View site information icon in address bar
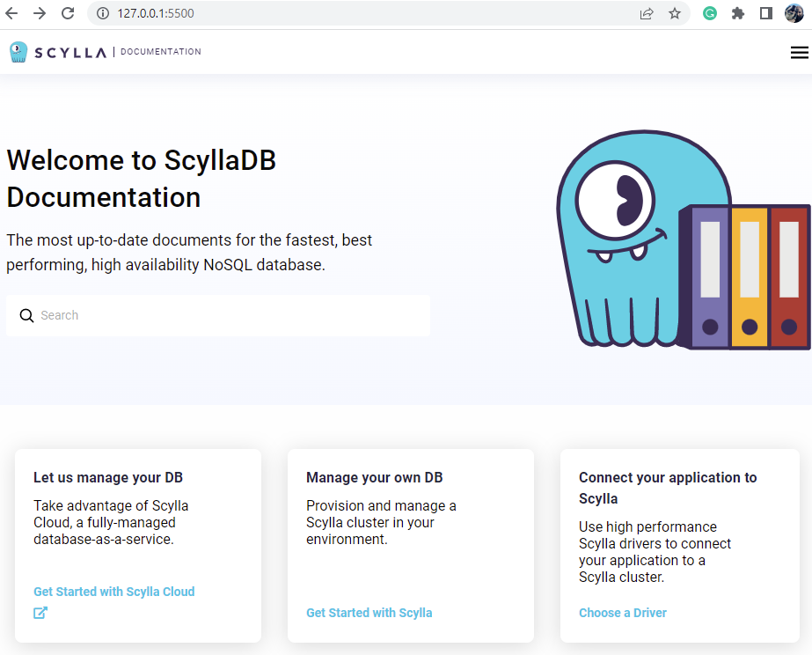Screen dimensions: 812x655 pyautogui.click(x=103, y=13)
